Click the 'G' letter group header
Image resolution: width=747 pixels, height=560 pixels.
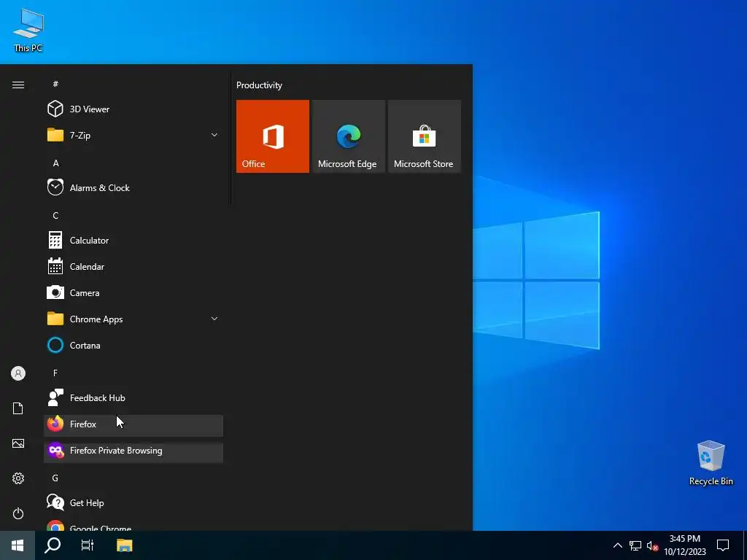click(x=55, y=478)
